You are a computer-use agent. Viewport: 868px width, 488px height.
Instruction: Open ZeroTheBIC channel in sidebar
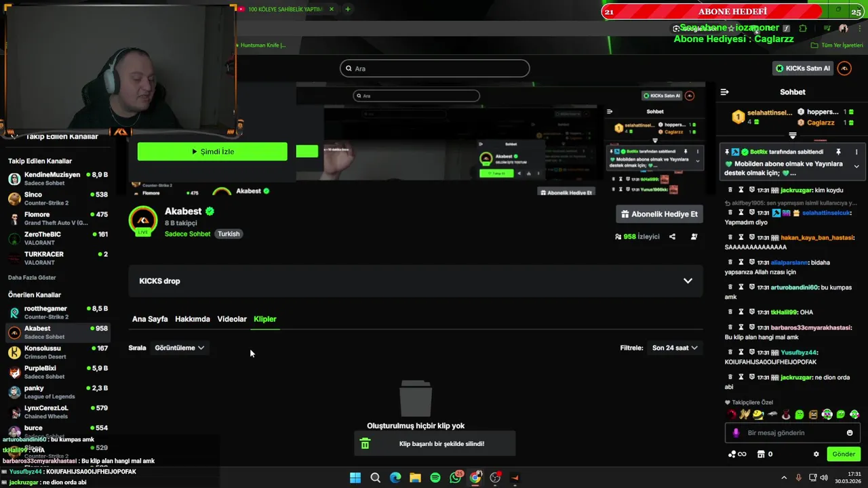pyautogui.click(x=58, y=239)
